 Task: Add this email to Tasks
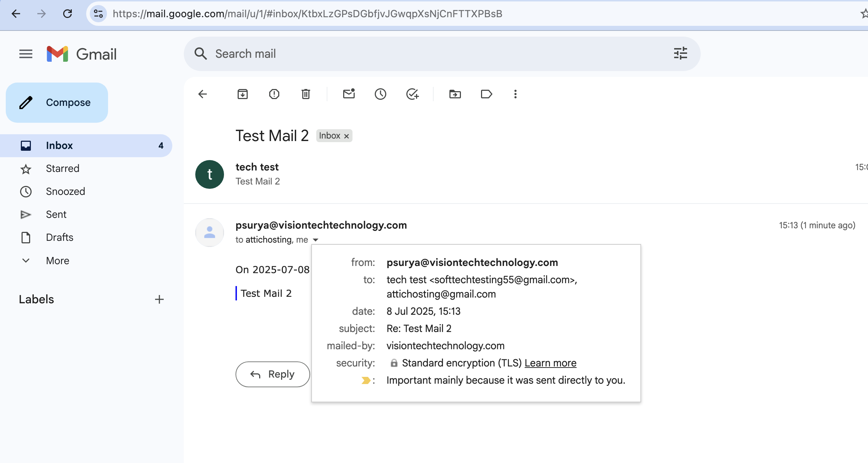coord(412,94)
